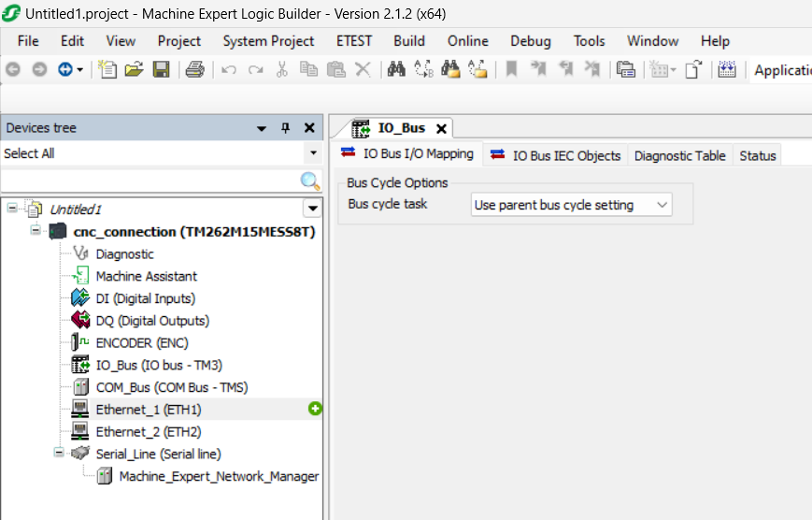The image size is (812, 520).
Task: Click the search magnifier in Devices tree
Action: (309, 181)
